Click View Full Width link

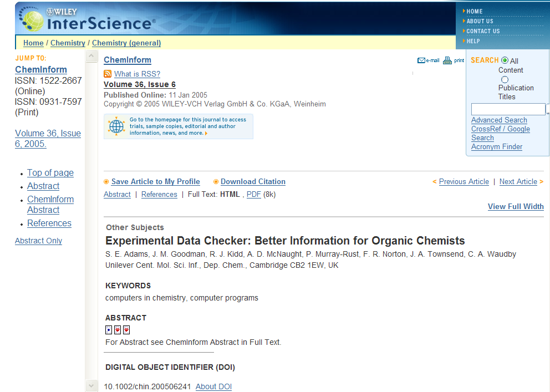click(x=516, y=207)
